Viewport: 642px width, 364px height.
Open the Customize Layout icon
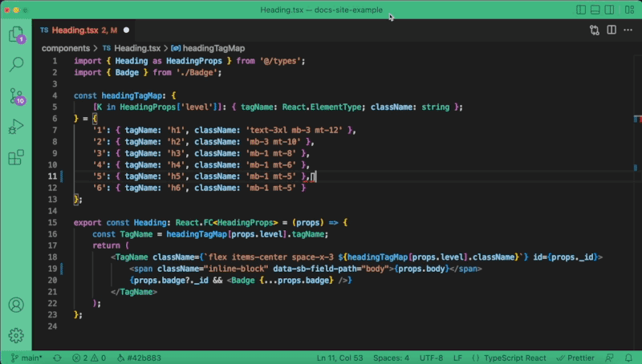pos(629,10)
